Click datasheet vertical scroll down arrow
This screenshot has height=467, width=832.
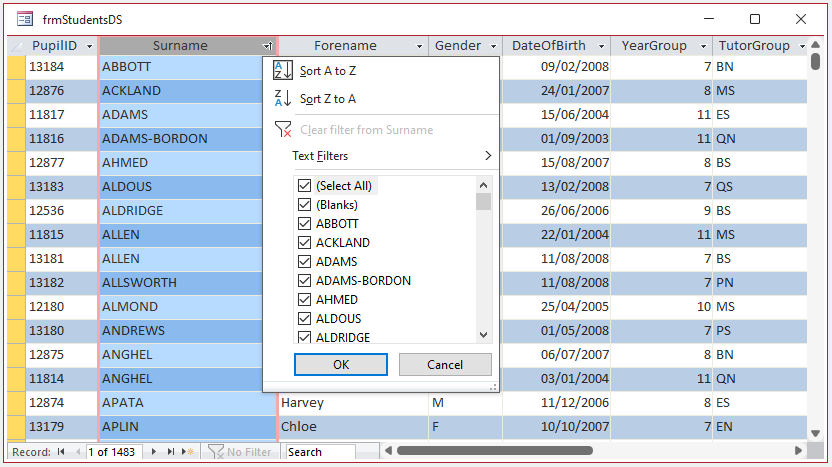click(816, 434)
